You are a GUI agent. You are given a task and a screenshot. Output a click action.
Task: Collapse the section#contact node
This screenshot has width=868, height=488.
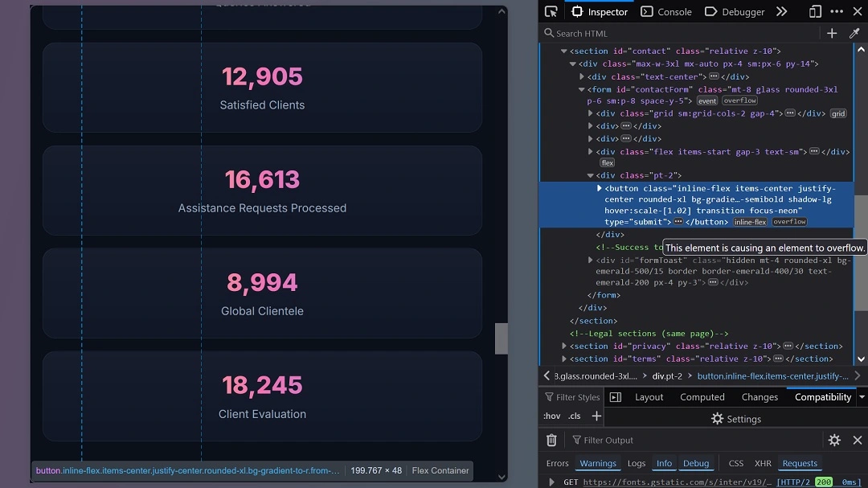564,51
